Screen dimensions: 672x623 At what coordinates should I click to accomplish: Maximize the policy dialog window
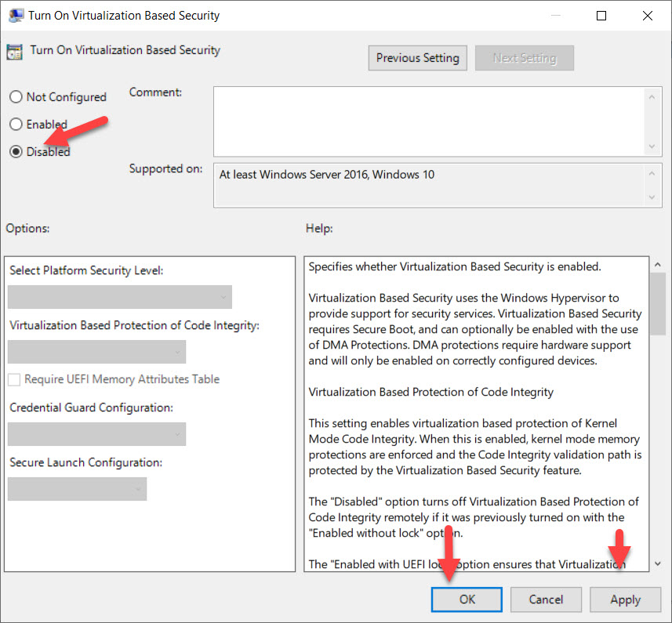[x=601, y=15]
